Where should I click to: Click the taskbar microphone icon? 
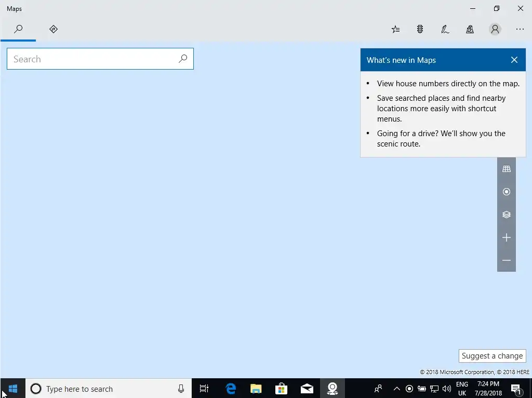181,389
